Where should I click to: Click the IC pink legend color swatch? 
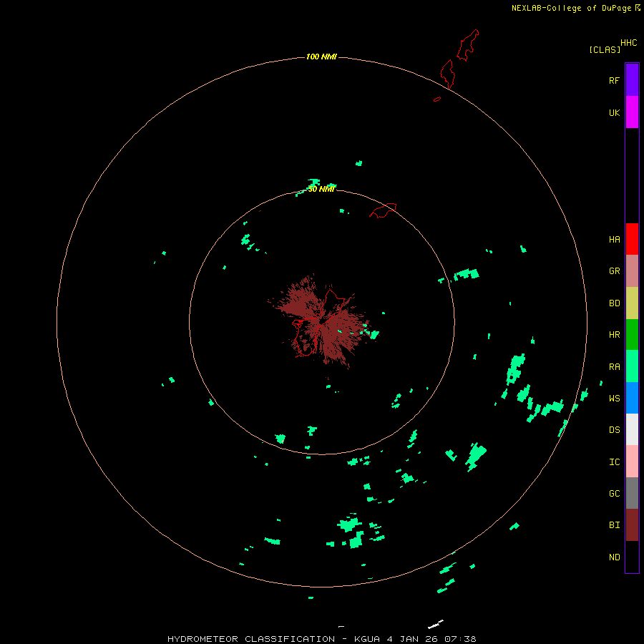tap(632, 462)
